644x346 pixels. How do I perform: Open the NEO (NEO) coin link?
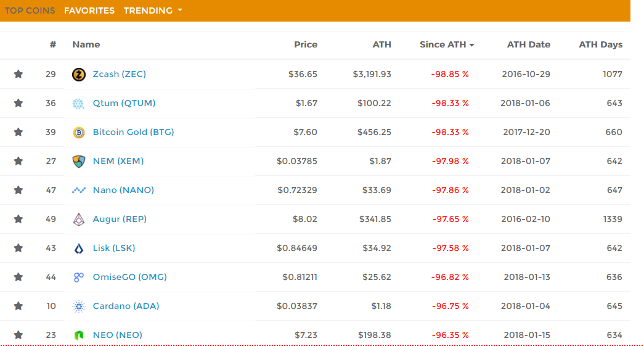tap(117, 335)
